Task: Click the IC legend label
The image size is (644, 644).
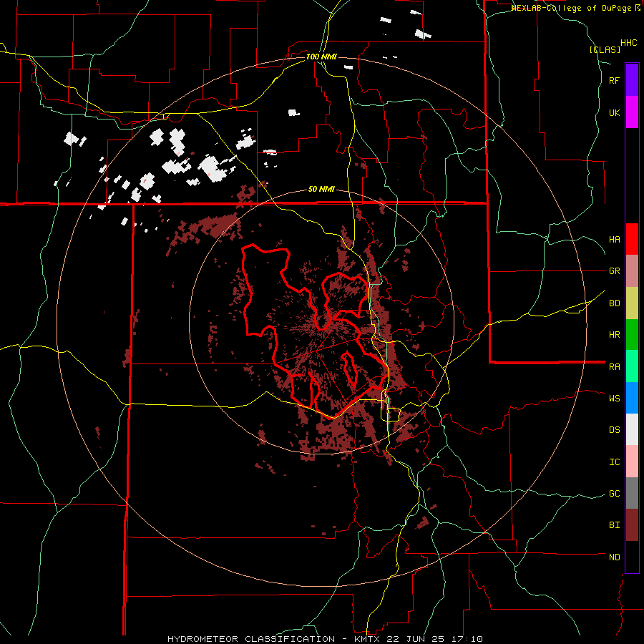Action: click(614, 462)
